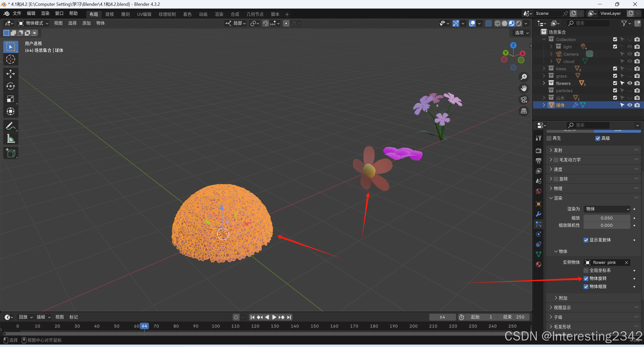The image size is (644, 347).
Task: Enable the 全局坐标系 checkbox
Action: click(x=586, y=270)
